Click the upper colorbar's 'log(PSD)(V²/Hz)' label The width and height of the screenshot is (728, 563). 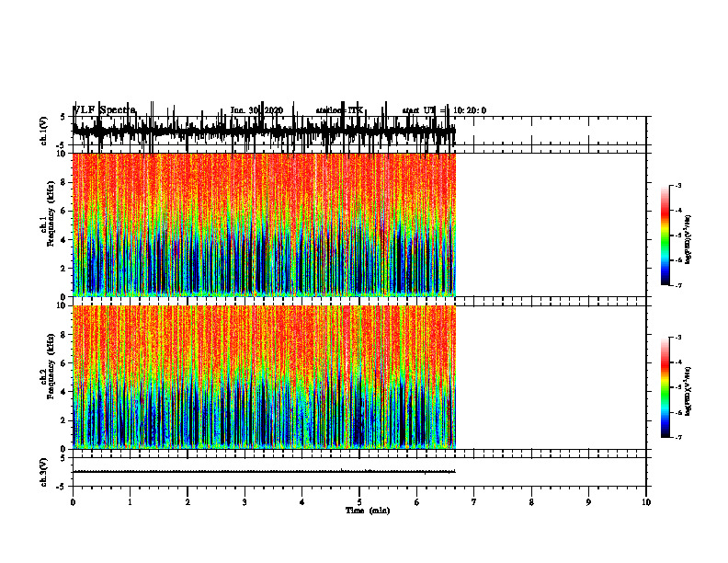click(688, 239)
